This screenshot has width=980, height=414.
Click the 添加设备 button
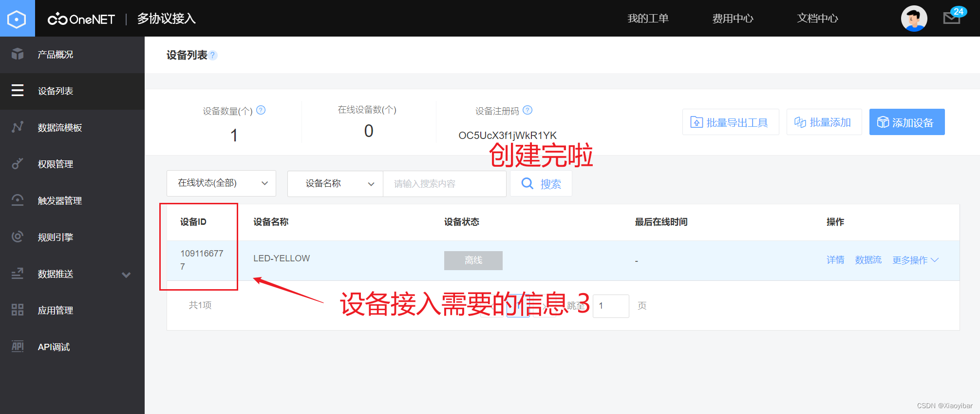tap(907, 122)
